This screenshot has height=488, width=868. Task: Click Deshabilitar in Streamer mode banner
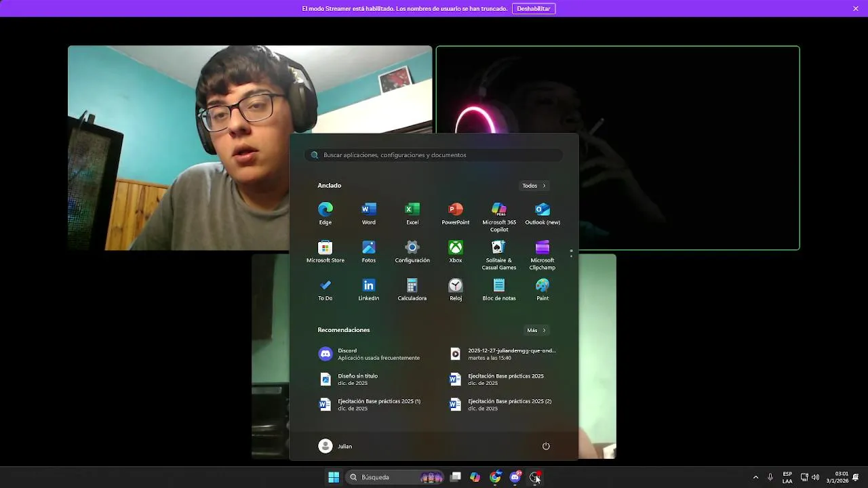click(x=534, y=9)
